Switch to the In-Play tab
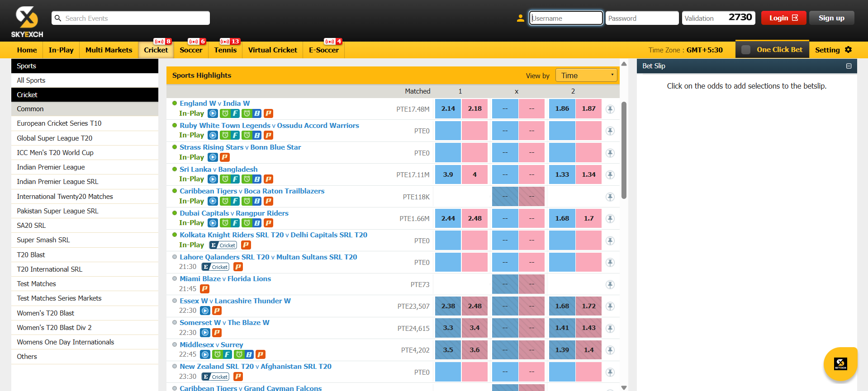The width and height of the screenshot is (868, 391). pyautogui.click(x=61, y=50)
